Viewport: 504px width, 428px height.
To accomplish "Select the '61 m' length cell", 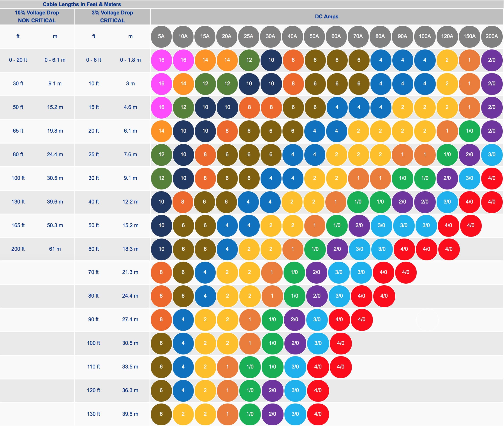I will [x=55, y=249].
